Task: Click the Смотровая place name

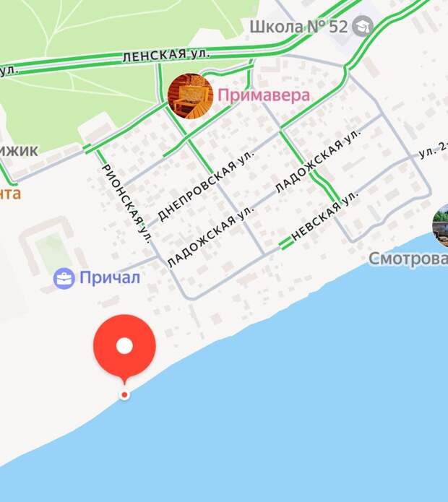Action: pyautogui.click(x=408, y=259)
